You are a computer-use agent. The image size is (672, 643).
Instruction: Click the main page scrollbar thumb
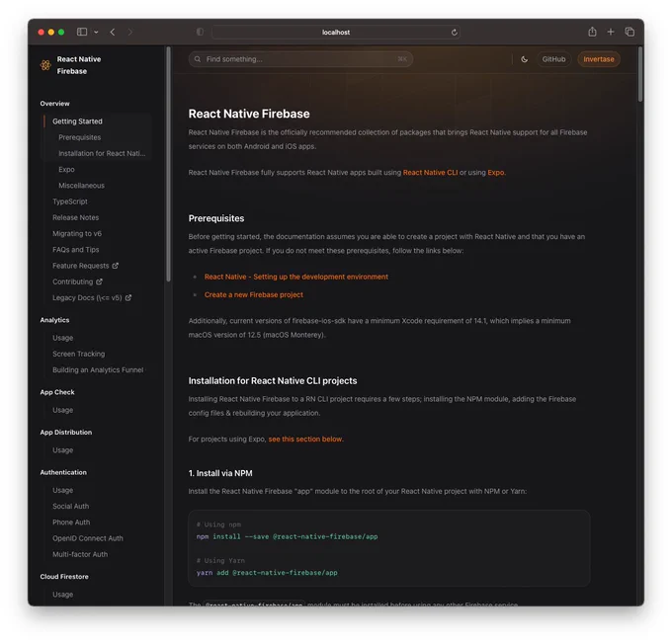tap(640, 74)
